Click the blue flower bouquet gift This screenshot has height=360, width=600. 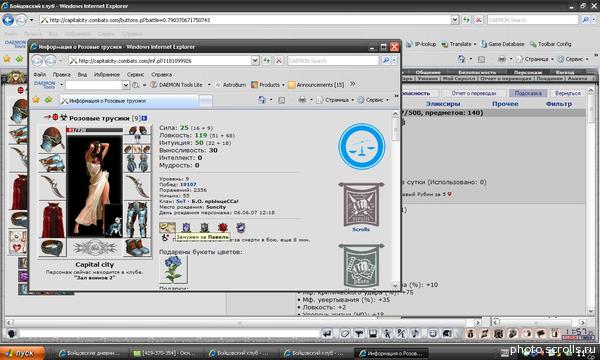(173, 269)
